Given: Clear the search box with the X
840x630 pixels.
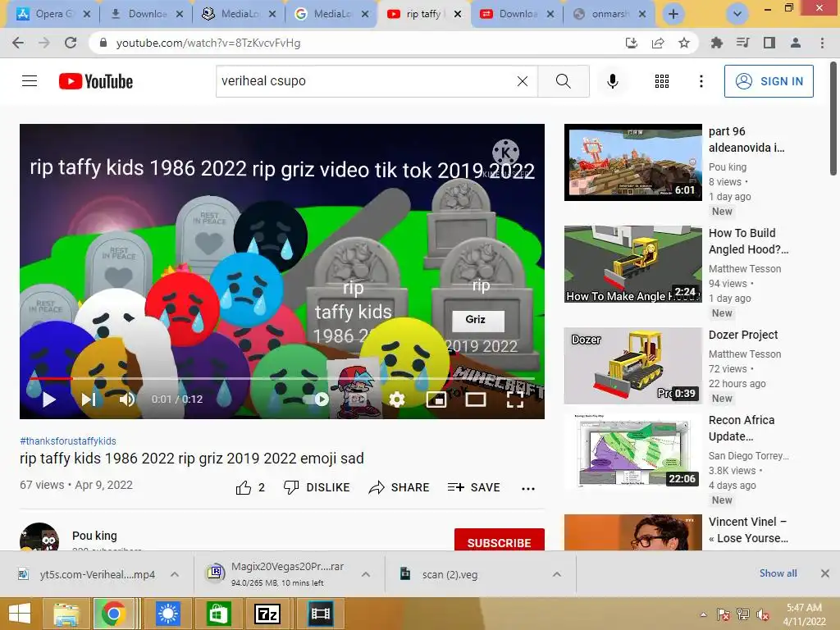Looking at the screenshot, I should pos(523,81).
